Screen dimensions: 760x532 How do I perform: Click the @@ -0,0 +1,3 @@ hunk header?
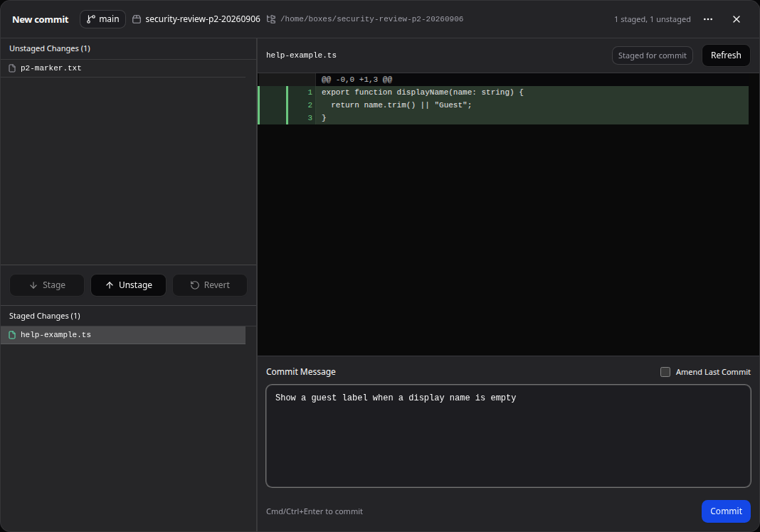[x=357, y=80]
